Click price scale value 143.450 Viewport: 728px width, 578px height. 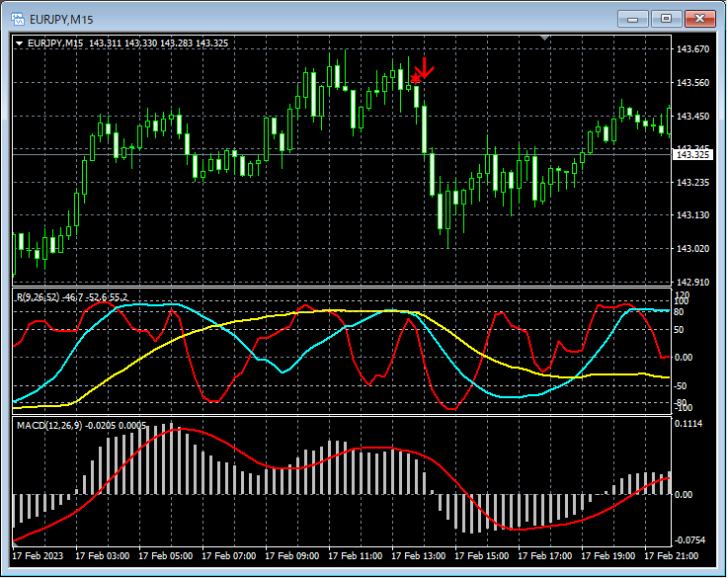click(692, 116)
